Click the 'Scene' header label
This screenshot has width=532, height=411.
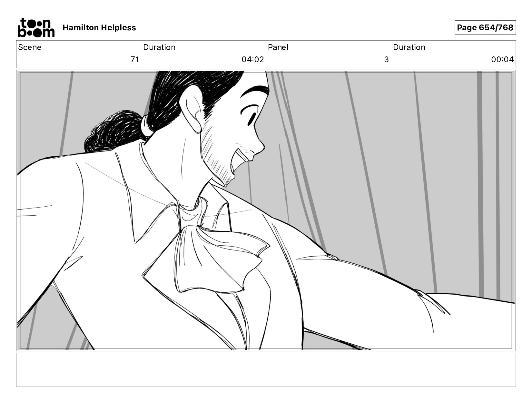pyautogui.click(x=30, y=47)
